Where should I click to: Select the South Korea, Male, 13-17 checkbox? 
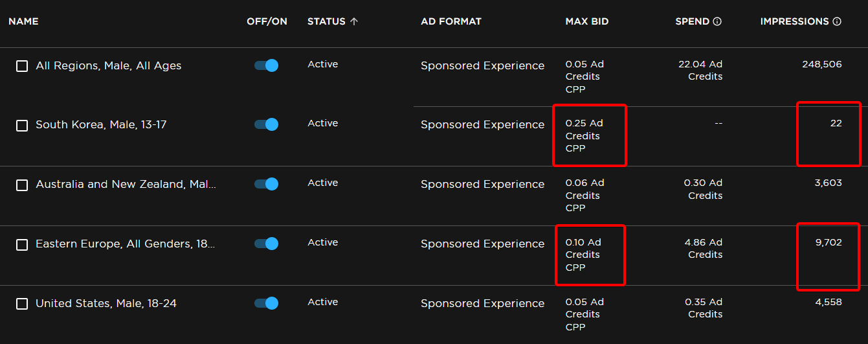click(22, 125)
